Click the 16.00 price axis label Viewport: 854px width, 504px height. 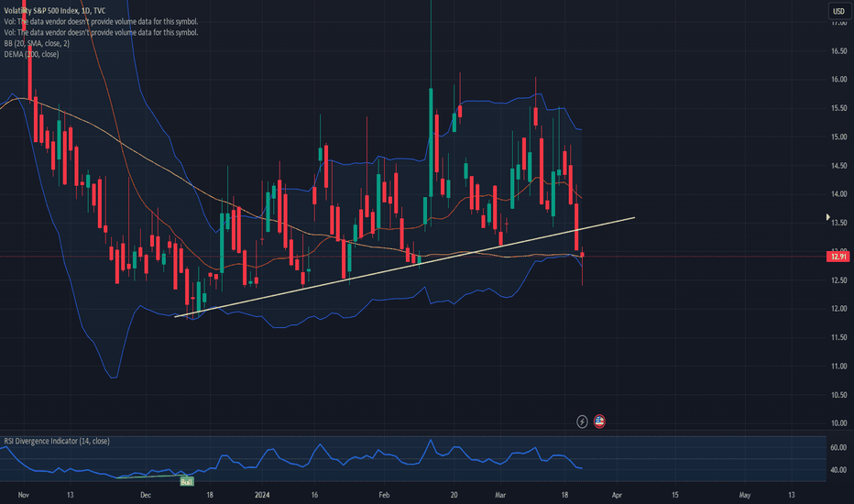(838, 79)
